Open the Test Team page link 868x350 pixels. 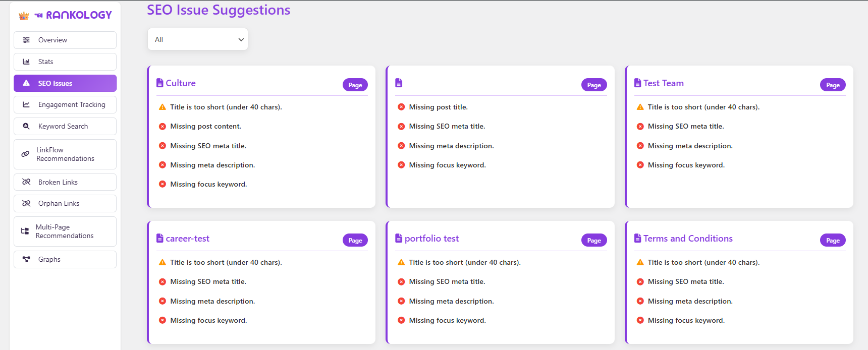coord(663,83)
